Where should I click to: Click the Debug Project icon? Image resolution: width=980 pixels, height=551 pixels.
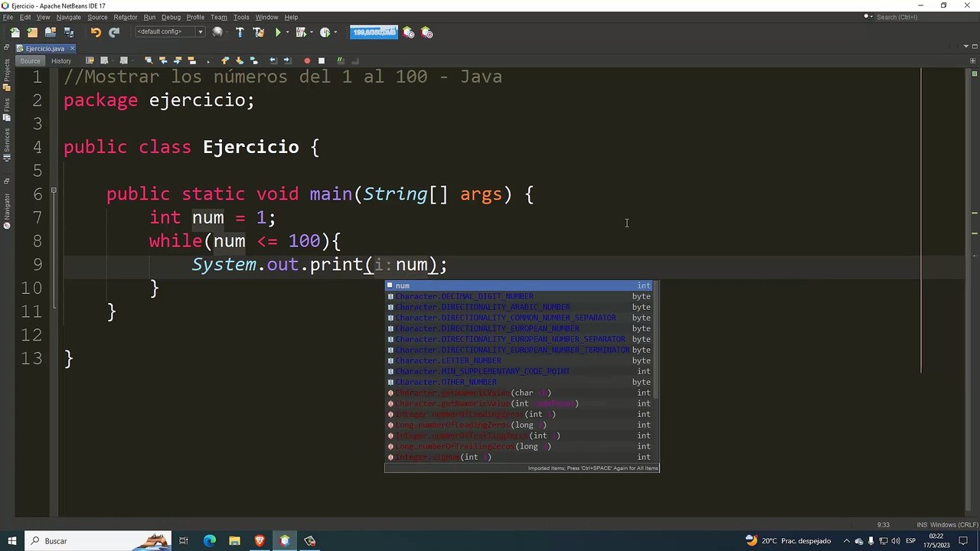[301, 32]
